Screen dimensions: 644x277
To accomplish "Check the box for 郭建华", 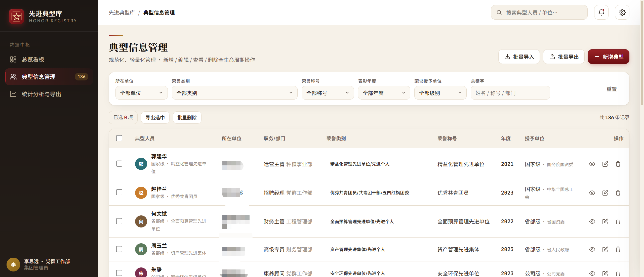I will (119, 164).
